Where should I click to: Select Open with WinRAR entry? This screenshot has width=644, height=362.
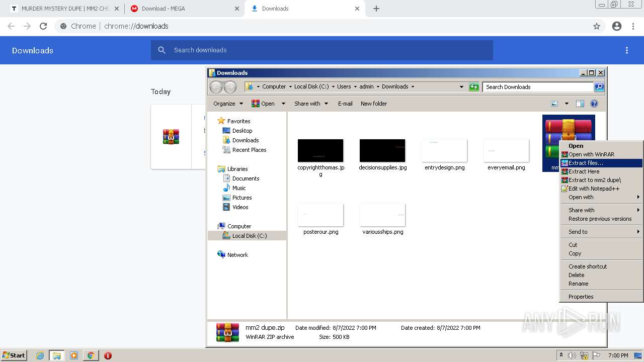(601, 154)
